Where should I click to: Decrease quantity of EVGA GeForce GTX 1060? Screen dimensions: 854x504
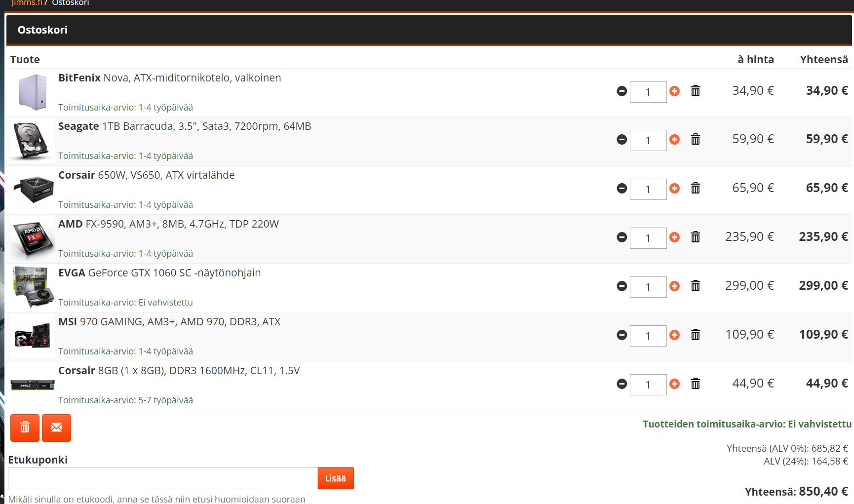click(x=622, y=286)
